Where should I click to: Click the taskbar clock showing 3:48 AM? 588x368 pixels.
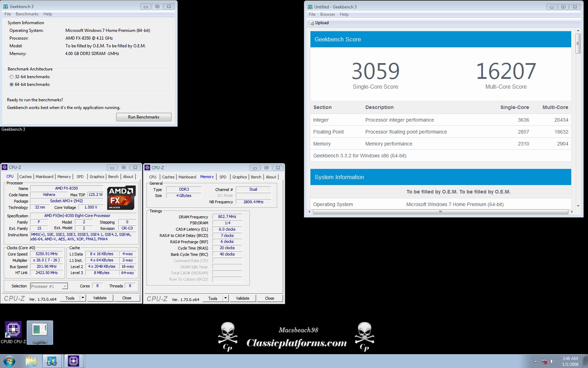570,361
